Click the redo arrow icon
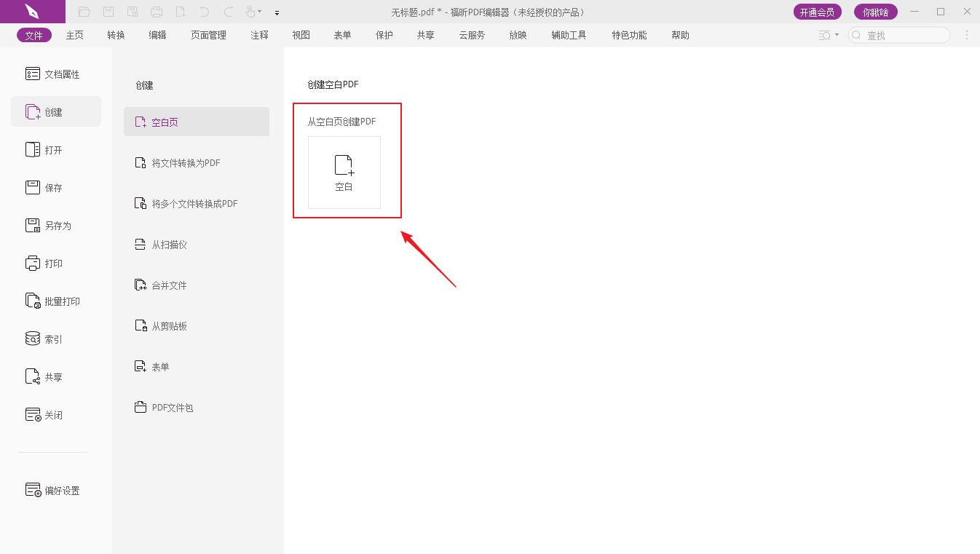 point(229,12)
